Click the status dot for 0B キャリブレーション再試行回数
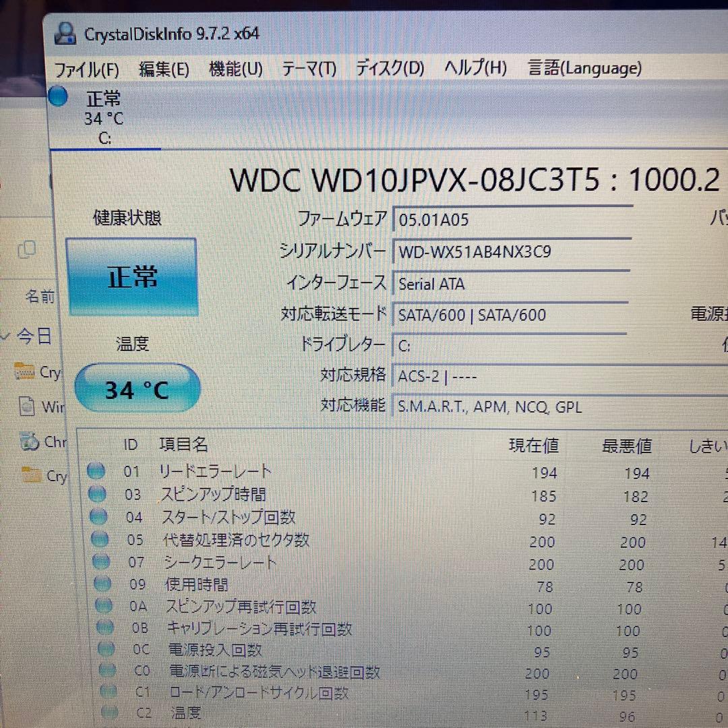 (105, 628)
